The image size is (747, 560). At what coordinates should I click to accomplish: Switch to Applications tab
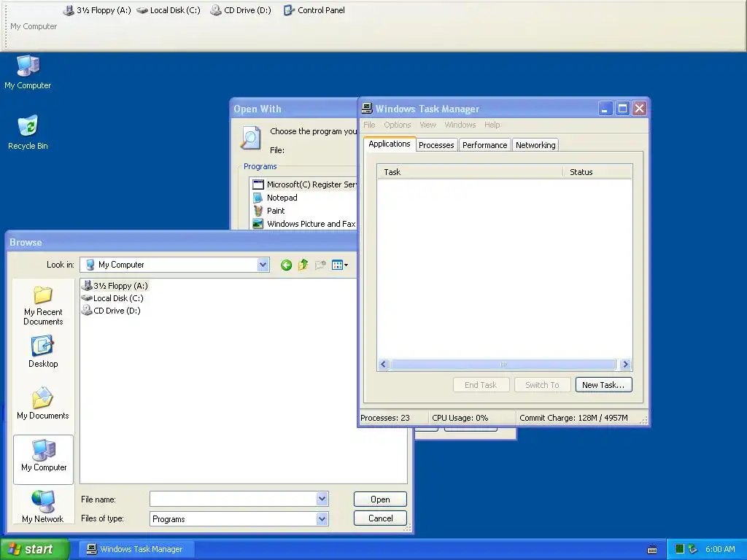pos(390,144)
